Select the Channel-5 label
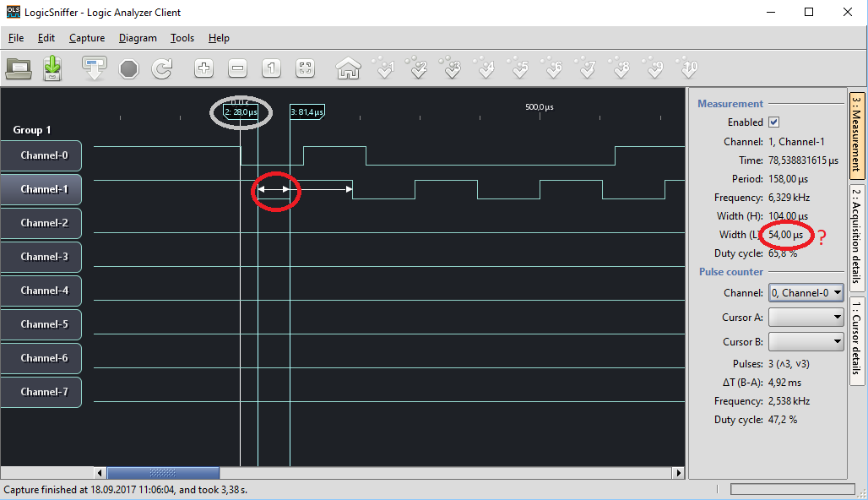The height and width of the screenshot is (500, 868). [x=41, y=324]
